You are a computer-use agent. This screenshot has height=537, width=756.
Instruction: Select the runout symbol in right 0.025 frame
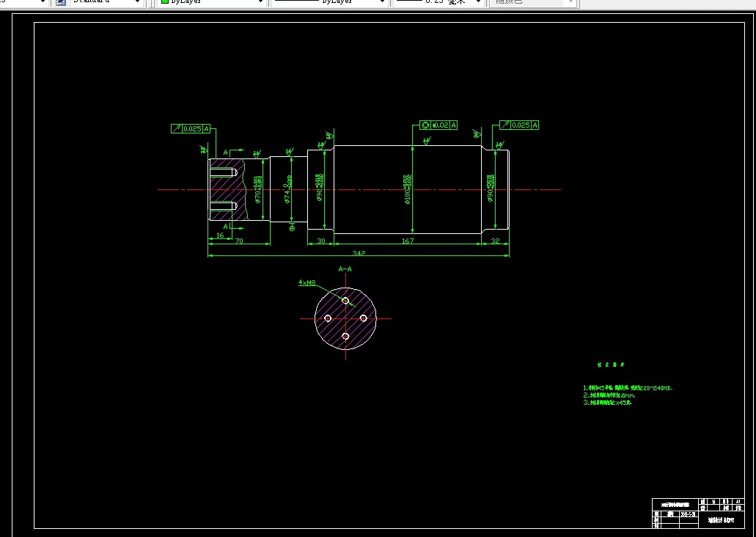tap(504, 125)
